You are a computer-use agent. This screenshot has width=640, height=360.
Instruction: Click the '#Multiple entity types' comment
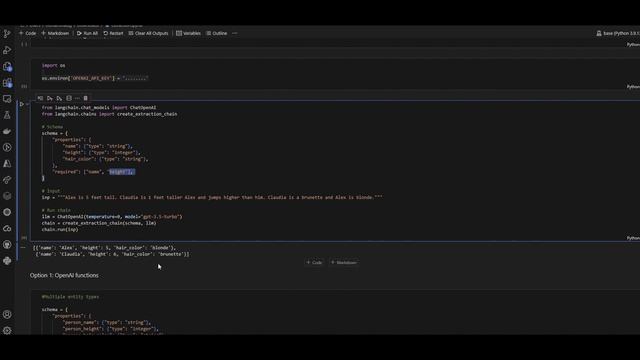click(70, 297)
